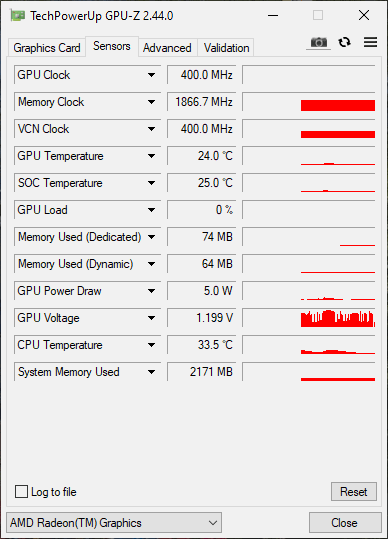Open the VCN Clock dropdown arrow
388x539 pixels.
click(x=151, y=129)
